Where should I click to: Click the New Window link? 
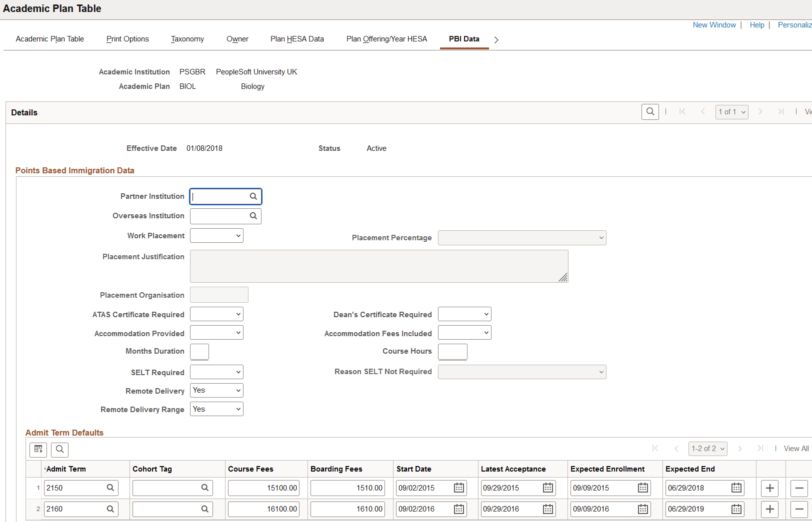[714, 25]
